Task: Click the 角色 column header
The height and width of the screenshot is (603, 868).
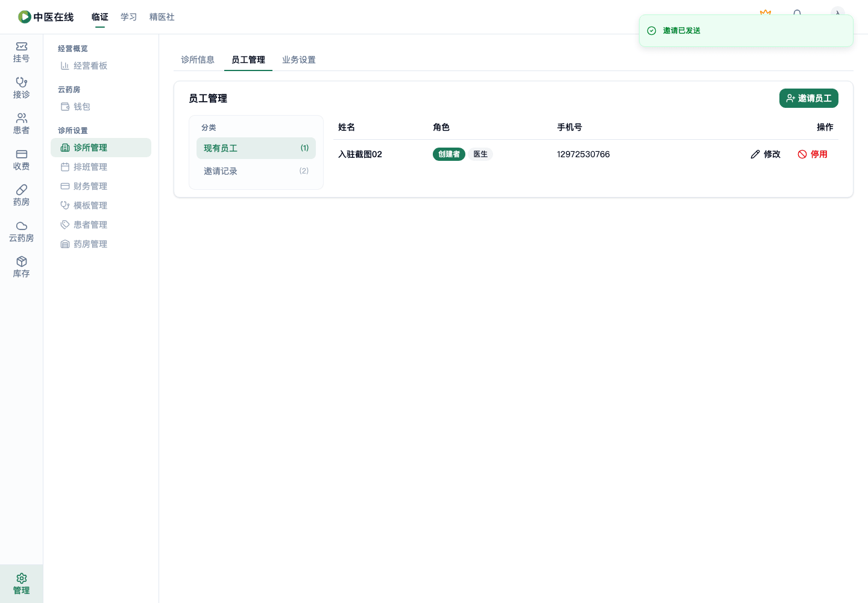Action: (x=441, y=127)
